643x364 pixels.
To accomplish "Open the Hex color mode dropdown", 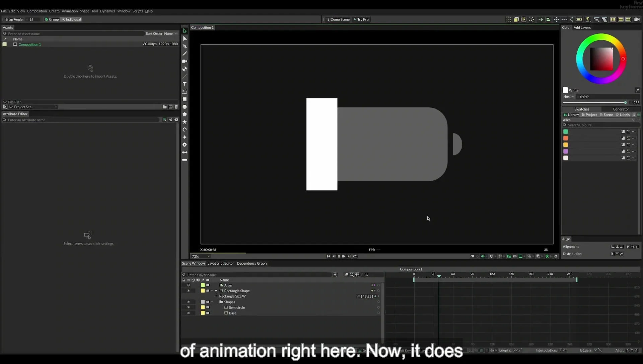I will [569, 97].
